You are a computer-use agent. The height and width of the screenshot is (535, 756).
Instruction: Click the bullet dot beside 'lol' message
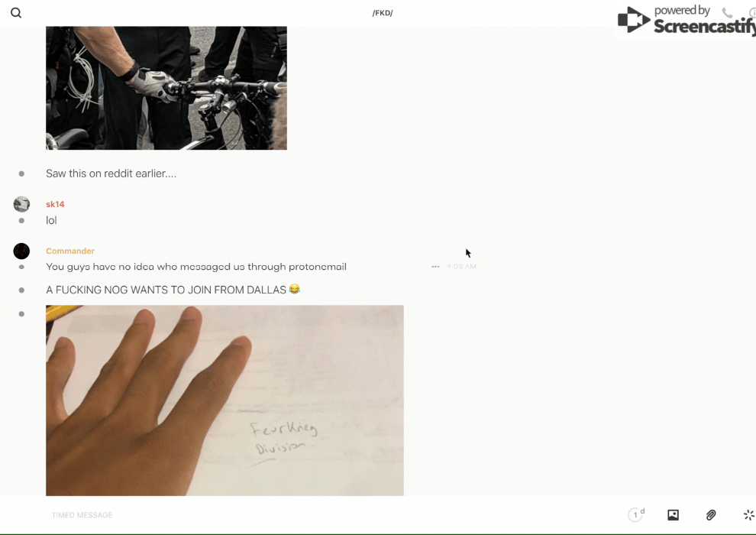coord(21,220)
